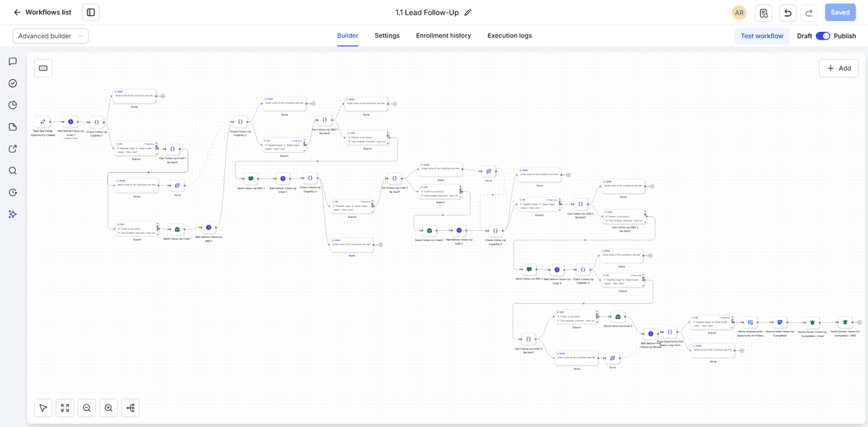Open the Send Follow-Up Email 1 action
Screen dimensions: 868x427
click(x=177, y=229)
